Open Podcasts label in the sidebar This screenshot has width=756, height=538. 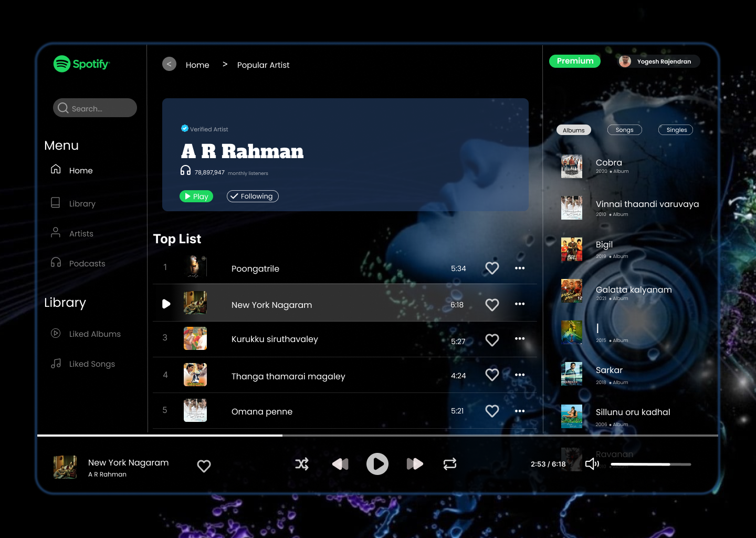click(x=87, y=264)
